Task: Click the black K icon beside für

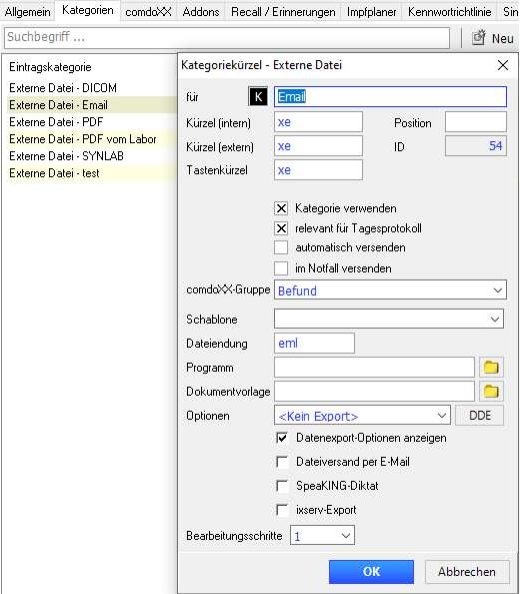Action: pyautogui.click(x=258, y=97)
